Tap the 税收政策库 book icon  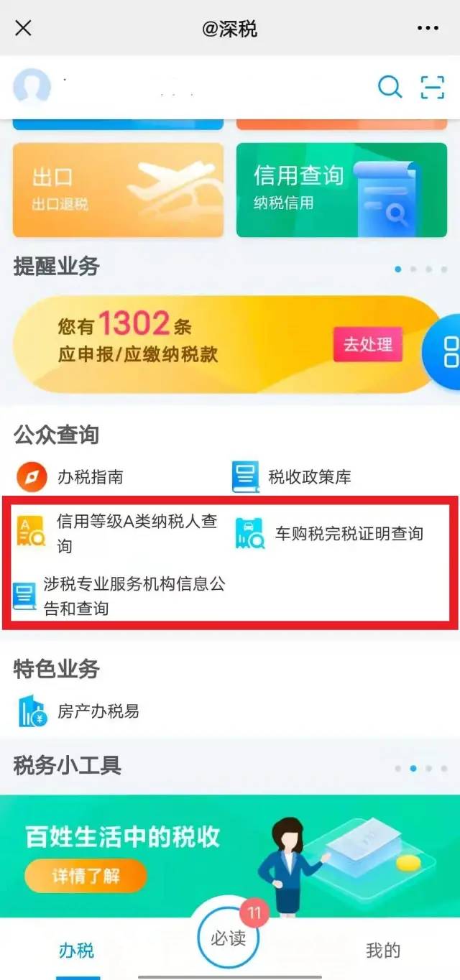click(x=246, y=477)
